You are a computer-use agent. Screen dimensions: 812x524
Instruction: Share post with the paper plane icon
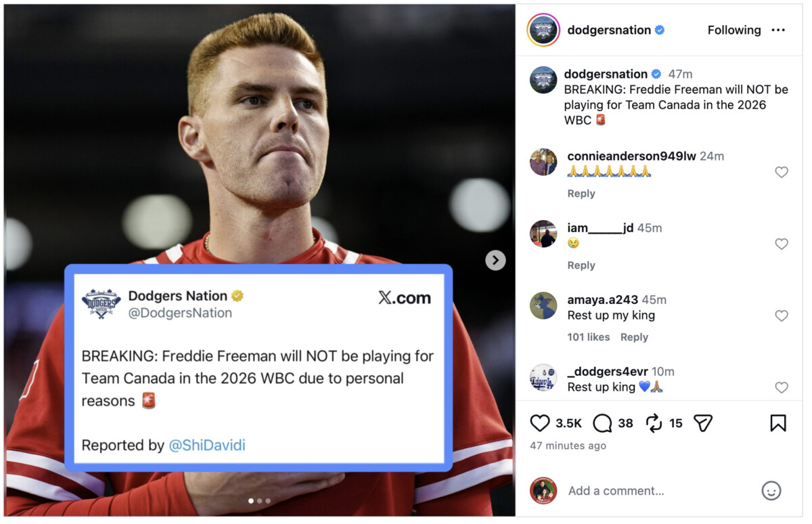[x=703, y=423]
